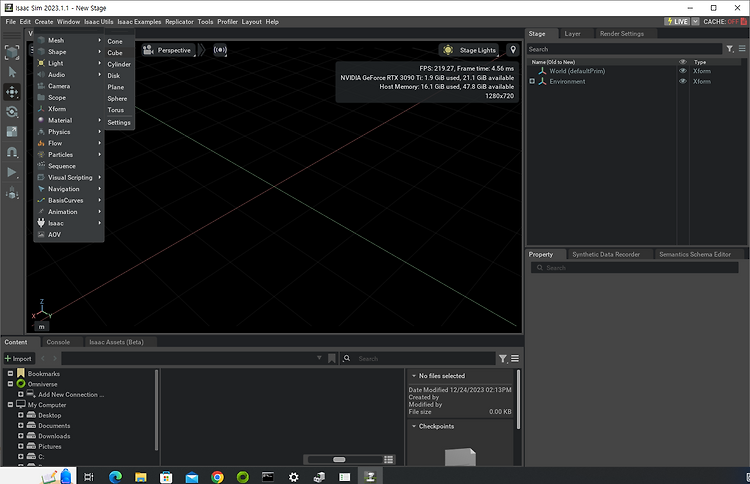Expand the Desktop folder node
The image size is (750, 484).
(21, 415)
